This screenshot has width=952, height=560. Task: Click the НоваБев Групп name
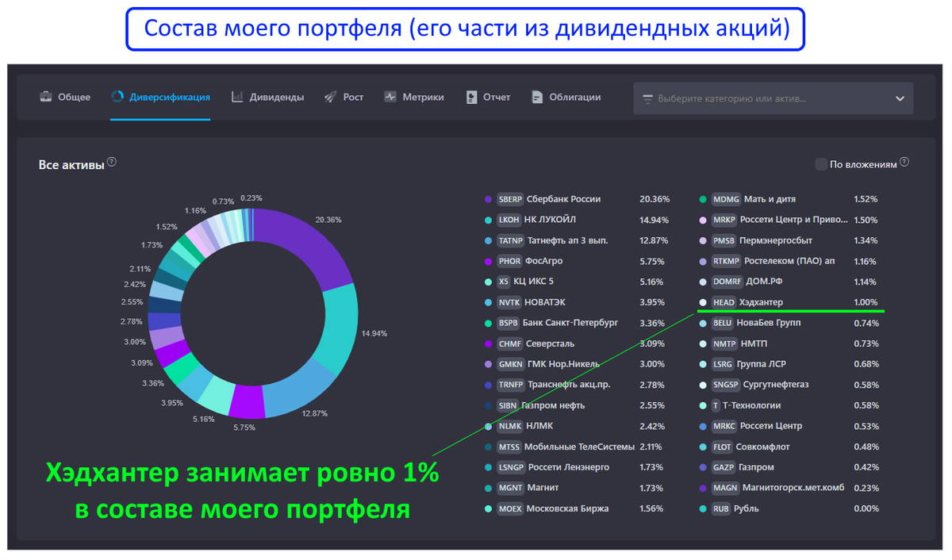(769, 323)
